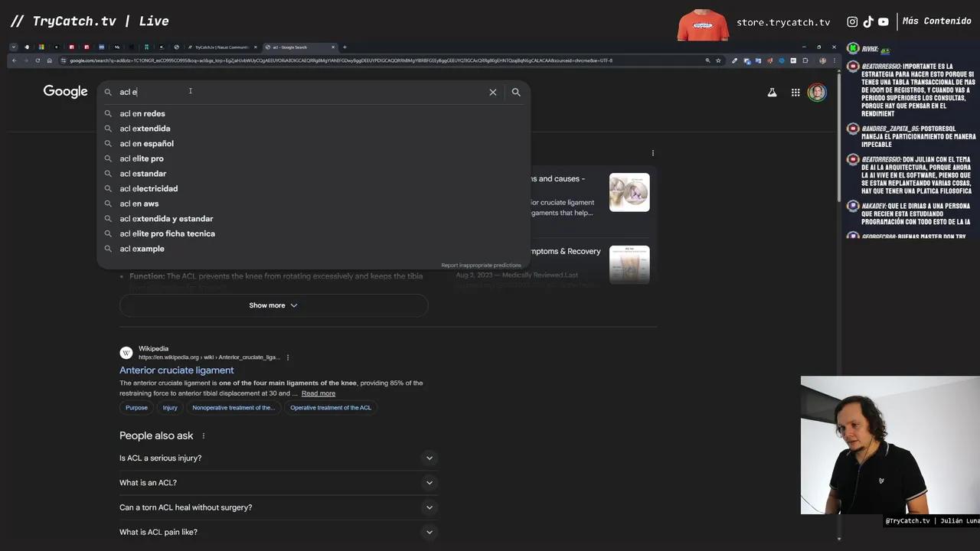Choose suggestion 'acl en redes'
Screen dimensions: 980x551
313,113
